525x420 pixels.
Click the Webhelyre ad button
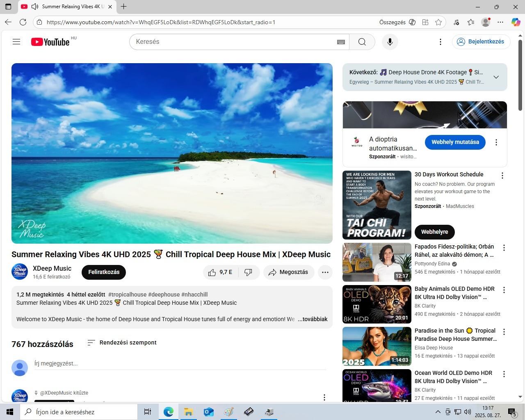click(x=435, y=232)
